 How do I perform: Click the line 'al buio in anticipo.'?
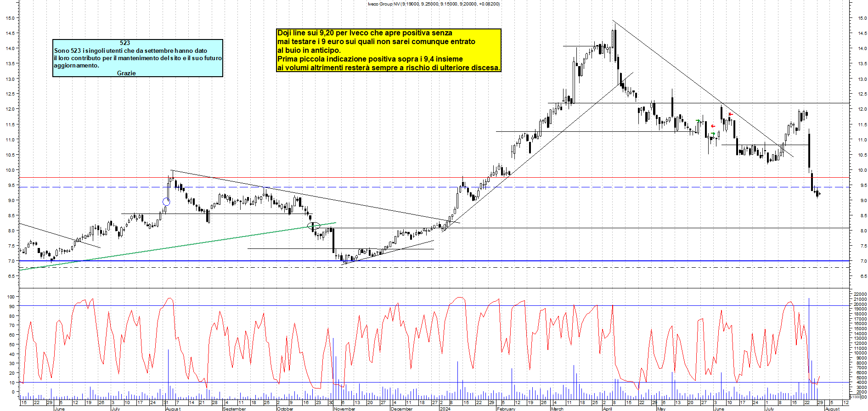coord(309,51)
